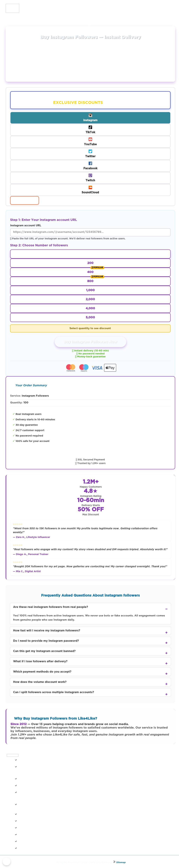Screen dimensions: 179x868
Task: Choose the TikTok platform icon
Action: (x=90, y=127)
